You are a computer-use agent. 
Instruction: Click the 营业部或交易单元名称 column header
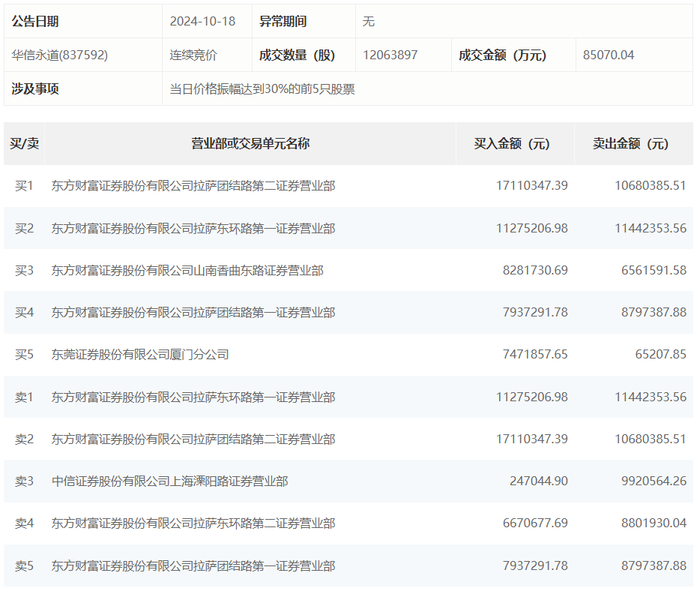(250, 144)
